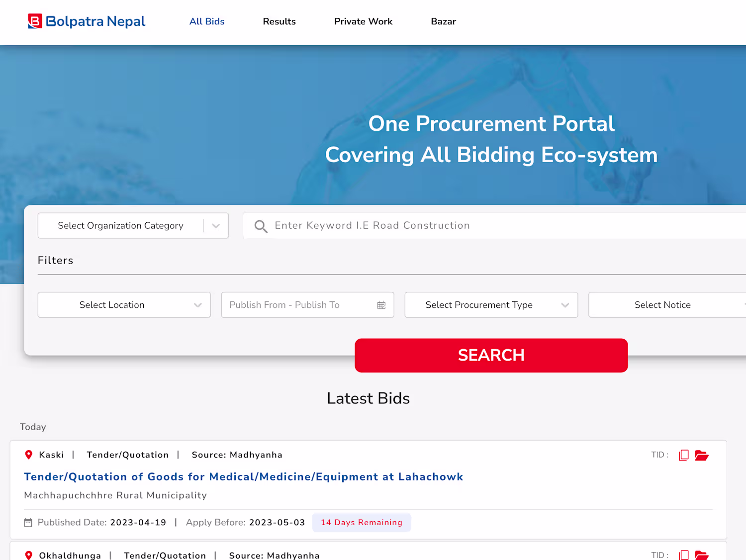Click the keyword search input field

click(494, 226)
